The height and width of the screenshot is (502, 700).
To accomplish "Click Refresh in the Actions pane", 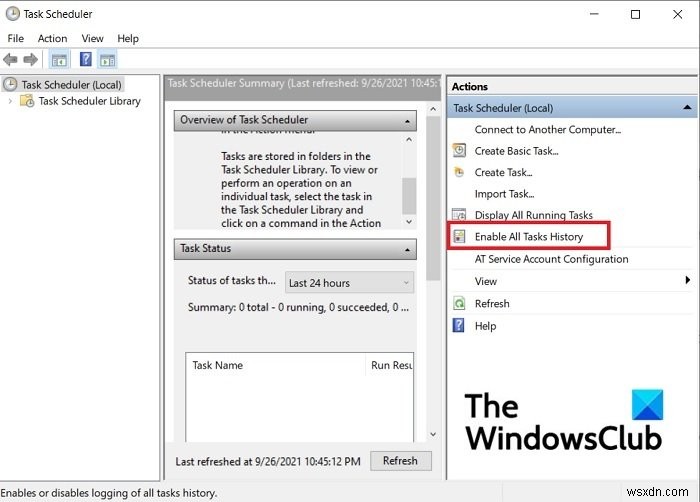I will pos(492,304).
